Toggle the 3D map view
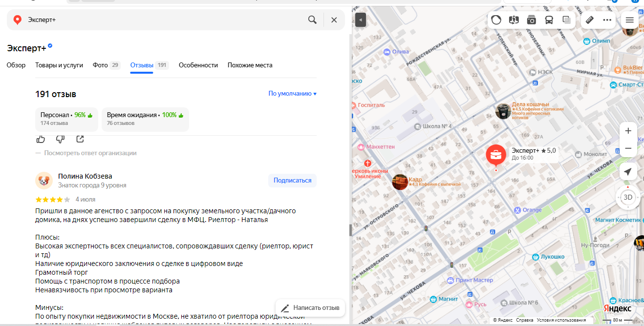Screen dimensions: 644x326 [628, 198]
